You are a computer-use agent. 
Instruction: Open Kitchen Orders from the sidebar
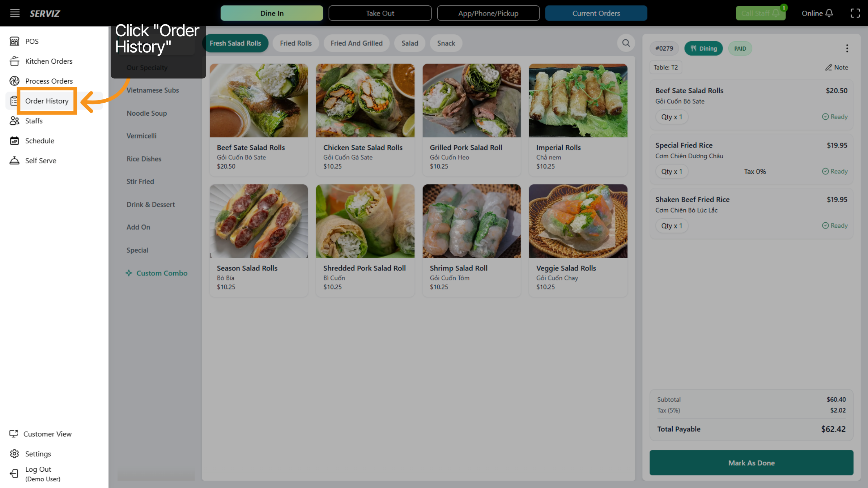coord(48,61)
